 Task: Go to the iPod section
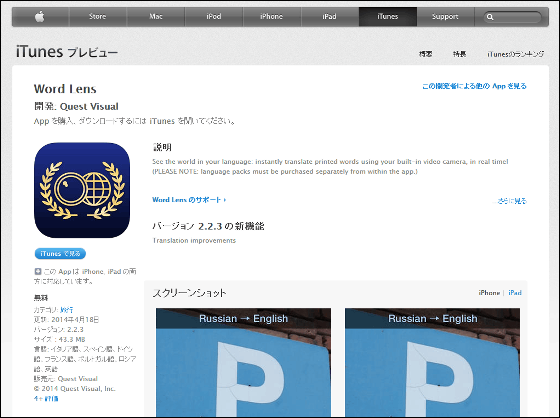click(214, 16)
